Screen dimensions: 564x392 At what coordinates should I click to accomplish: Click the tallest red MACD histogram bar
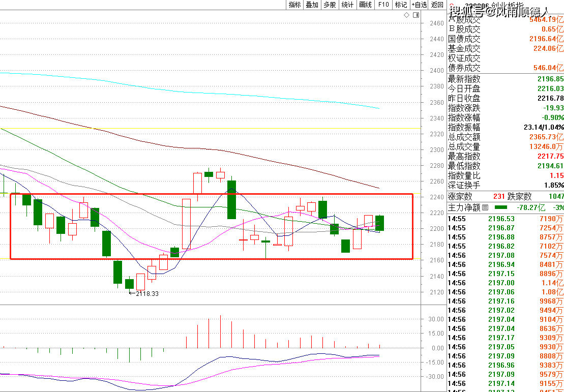pos(221,332)
